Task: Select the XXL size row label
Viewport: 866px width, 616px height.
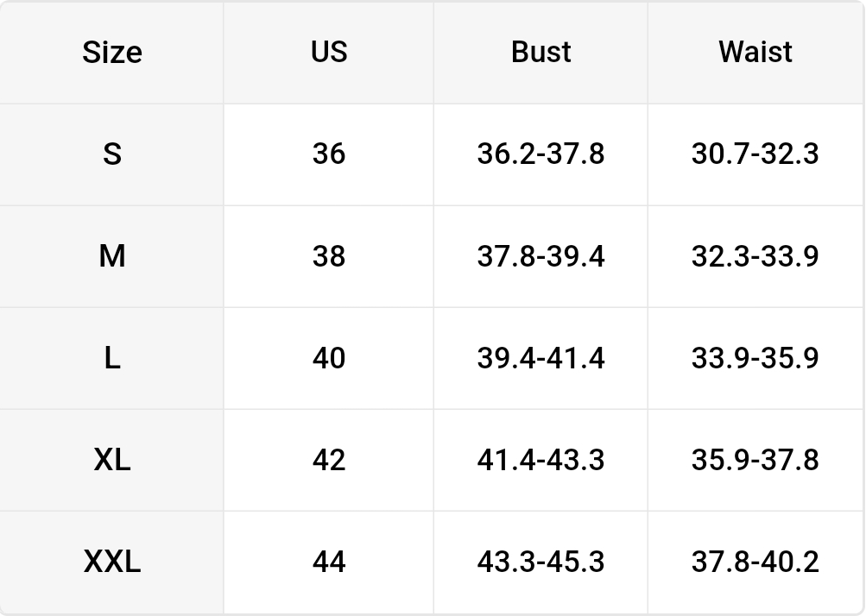Action: (x=112, y=562)
